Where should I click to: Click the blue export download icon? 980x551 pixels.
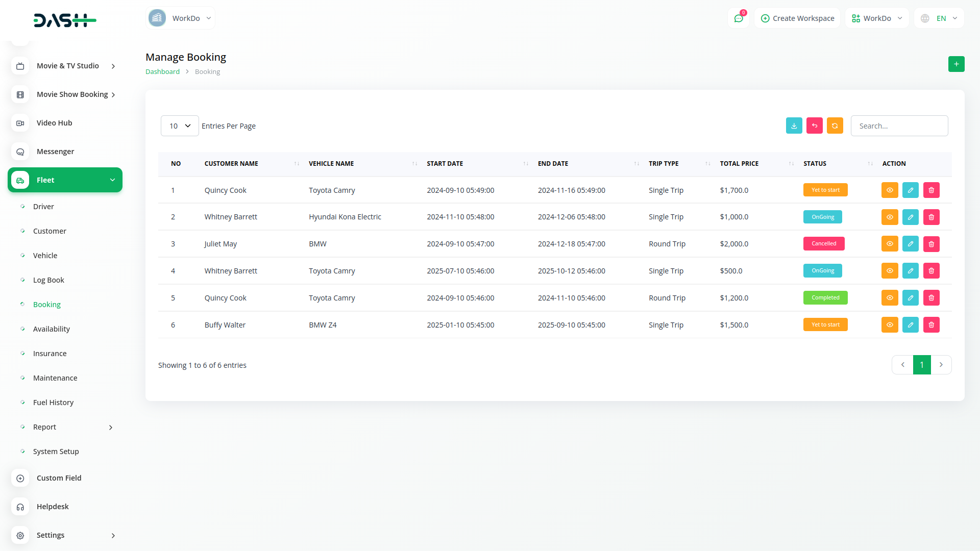tap(794, 126)
